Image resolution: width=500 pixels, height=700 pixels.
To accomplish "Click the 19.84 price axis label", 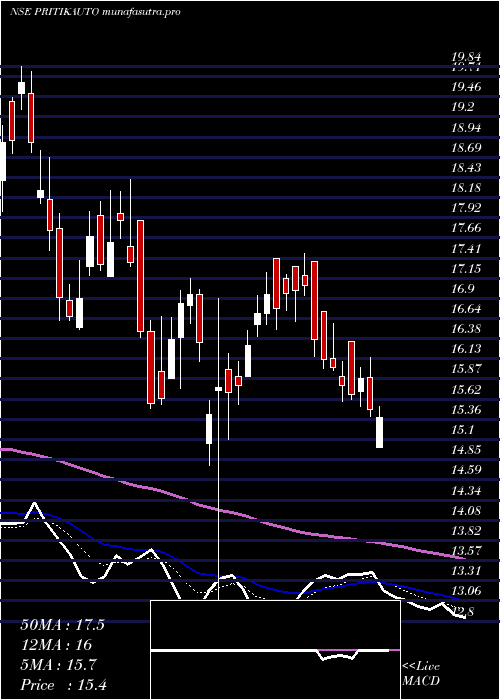I will pyautogui.click(x=466, y=57).
